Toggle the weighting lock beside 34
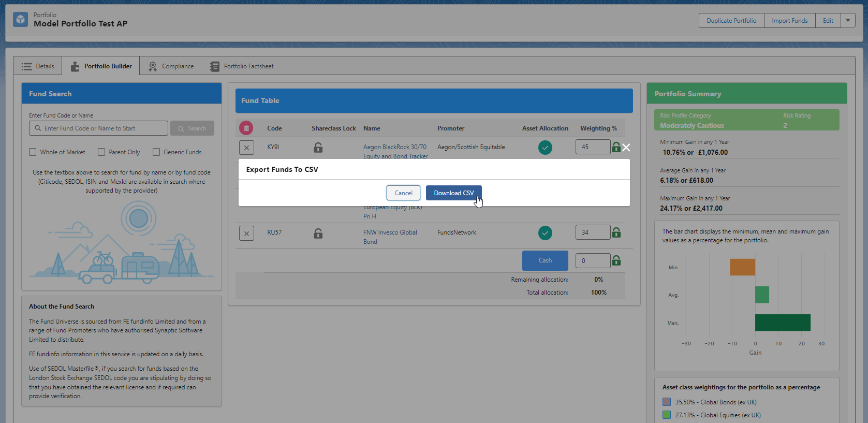The image size is (868, 423). 616,232
